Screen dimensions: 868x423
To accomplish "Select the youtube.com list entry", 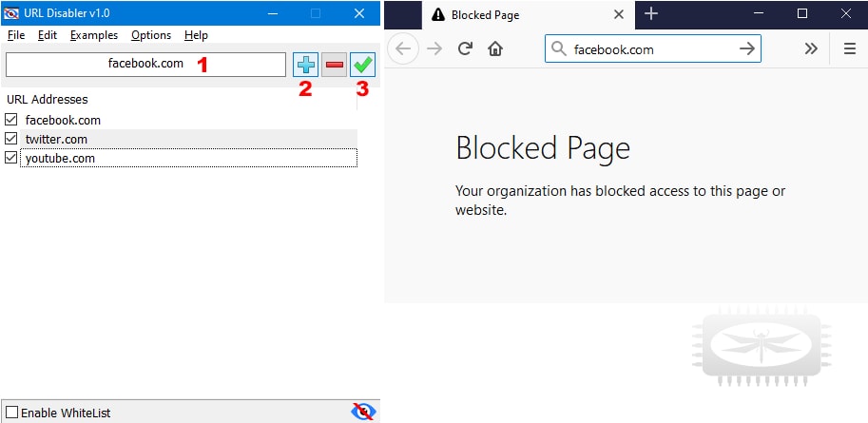I will tap(189, 158).
